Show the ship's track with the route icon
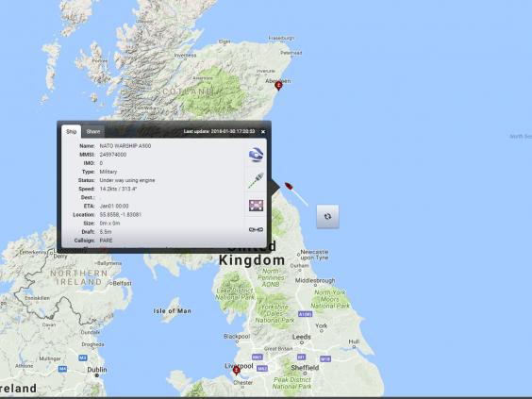The image size is (532, 399). click(256, 180)
